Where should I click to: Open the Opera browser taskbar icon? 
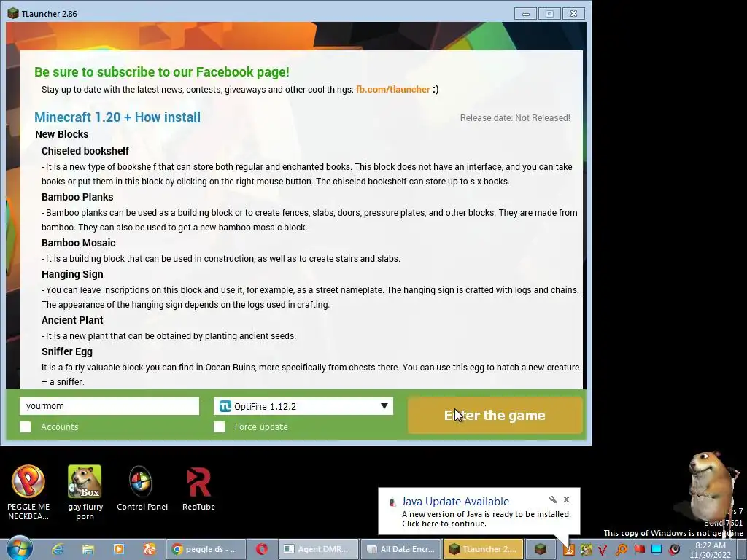point(262,549)
